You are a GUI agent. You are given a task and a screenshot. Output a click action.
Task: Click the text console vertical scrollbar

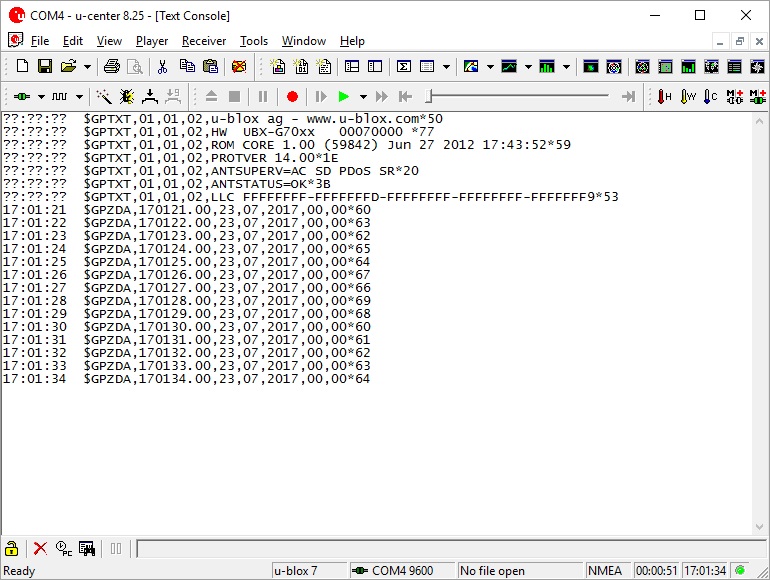coord(759,324)
